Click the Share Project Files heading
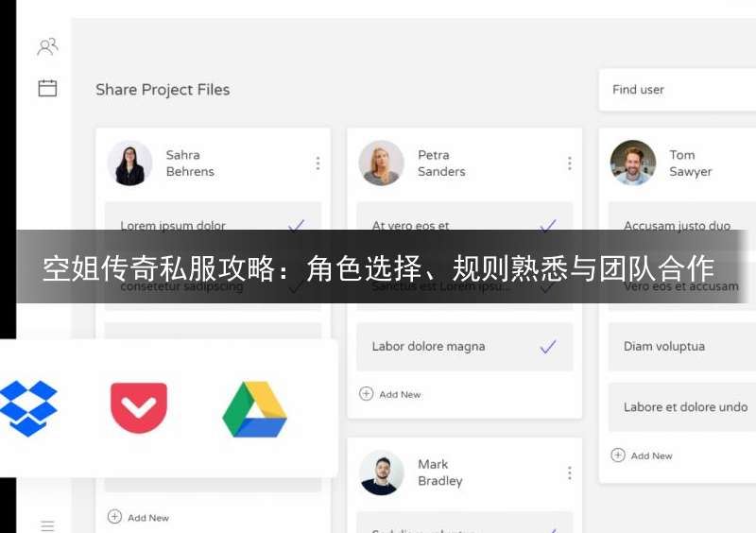756x533 pixels. pos(163,90)
